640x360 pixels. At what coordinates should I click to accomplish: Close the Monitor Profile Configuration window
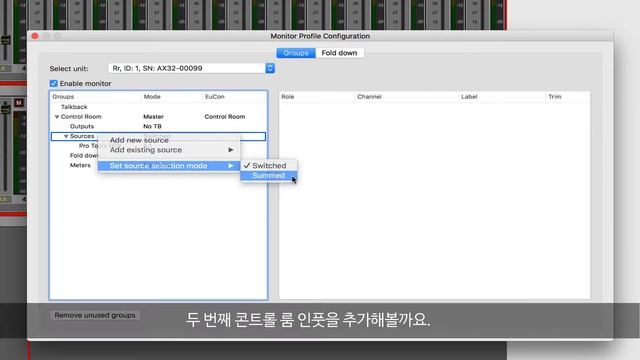[35, 36]
